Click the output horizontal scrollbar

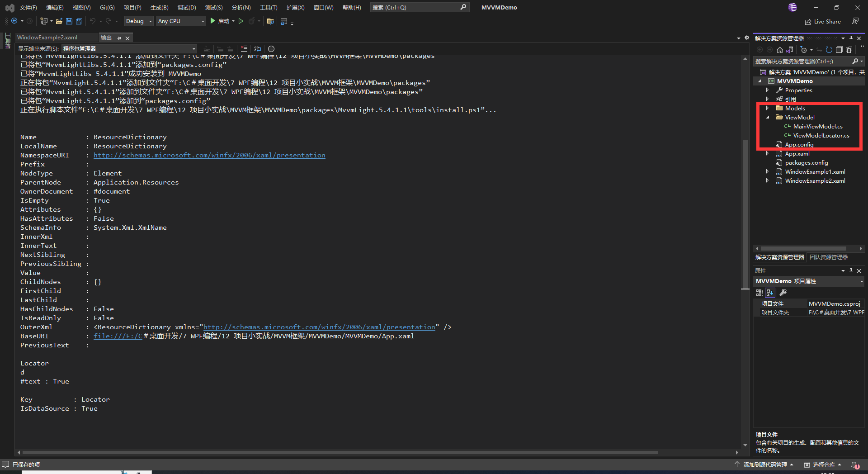point(340,452)
